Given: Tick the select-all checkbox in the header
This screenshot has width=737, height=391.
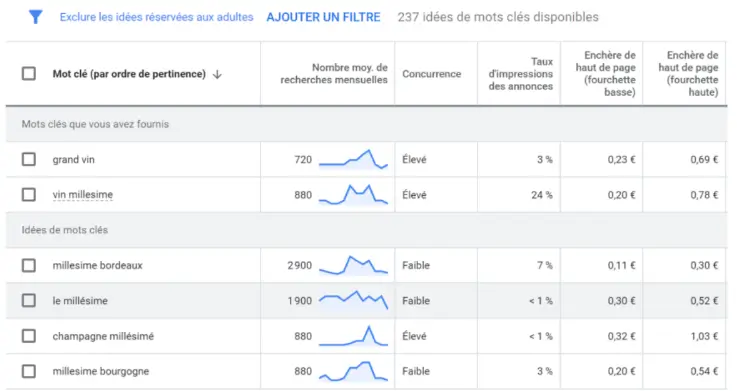Looking at the screenshot, I should click(x=29, y=74).
